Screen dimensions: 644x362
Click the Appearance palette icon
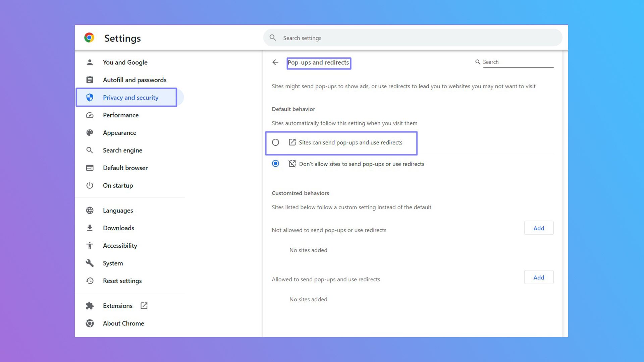(90, 133)
